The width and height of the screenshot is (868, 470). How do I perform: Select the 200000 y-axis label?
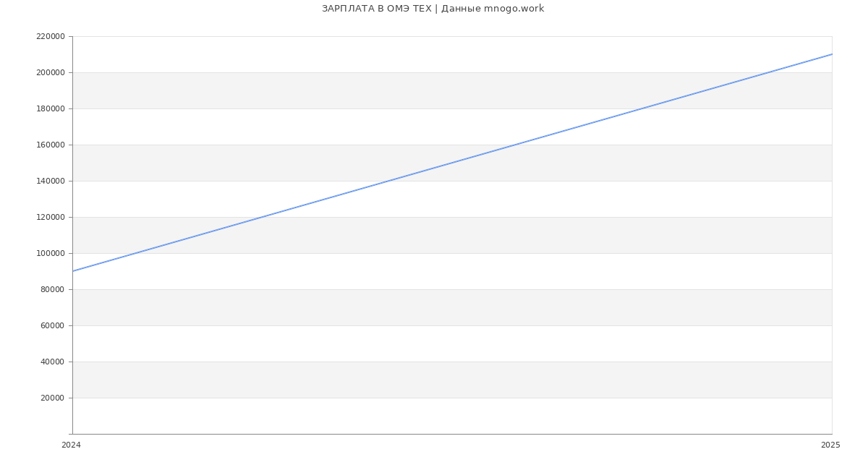point(50,72)
